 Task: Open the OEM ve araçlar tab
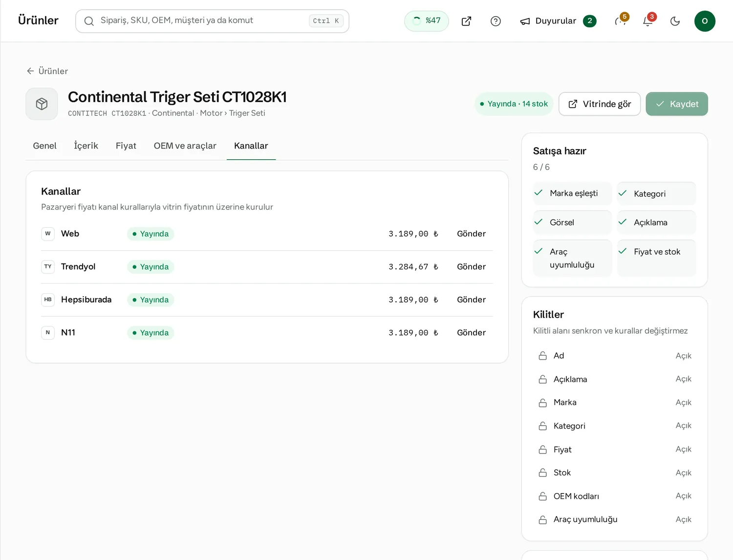click(x=185, y=146)
